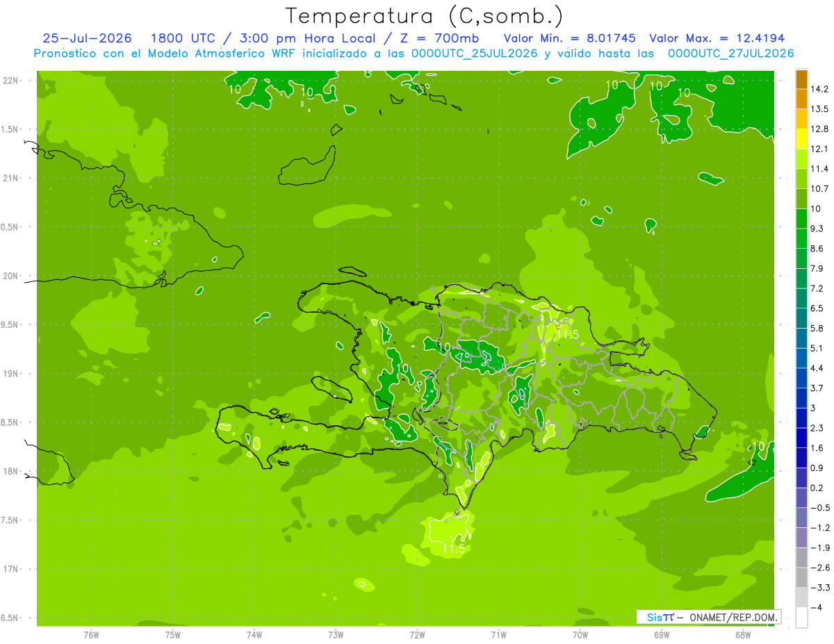Viewport: 834px width, 644px height.
Task: Click the '12.1' colorbar value
Action: (820, 149)
